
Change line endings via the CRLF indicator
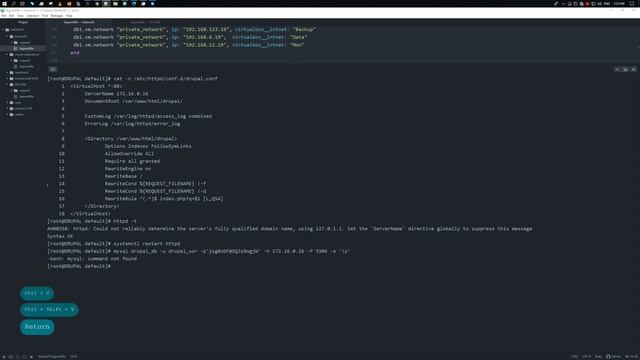point(575,356)
